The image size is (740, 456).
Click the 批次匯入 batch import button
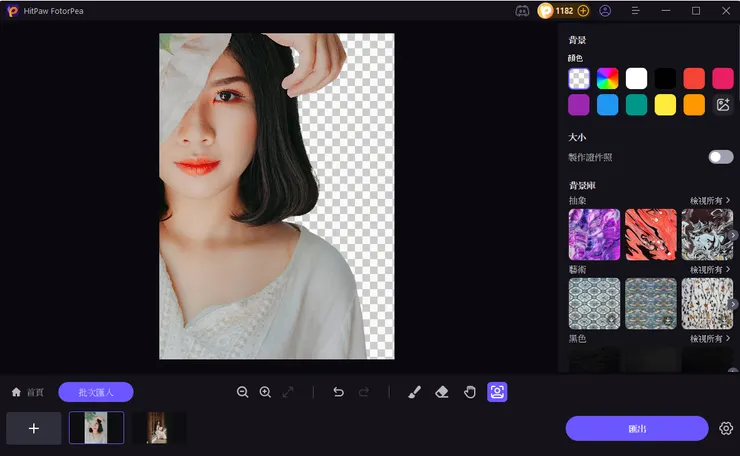pos(96,392)
